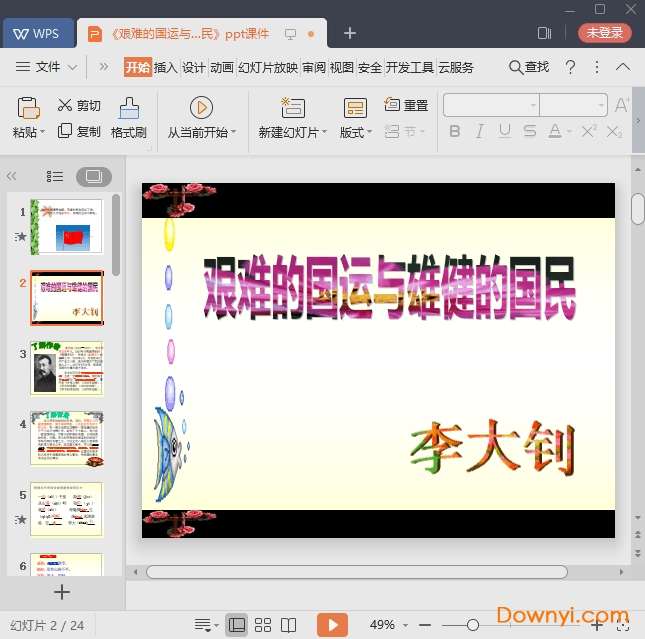
Task: Switch to reading view
Action: pyautogui.click(x=288, y=625)
